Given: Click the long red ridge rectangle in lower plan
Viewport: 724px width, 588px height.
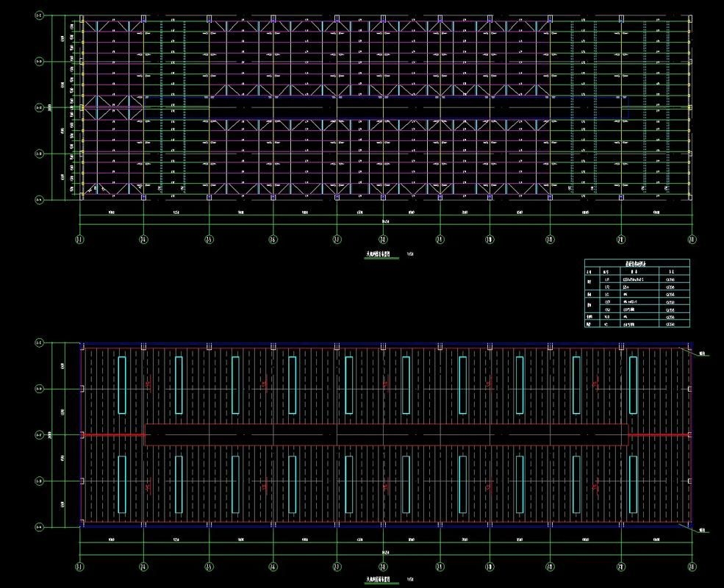Looking at the screenshot, I should click(x=387, y=435).
